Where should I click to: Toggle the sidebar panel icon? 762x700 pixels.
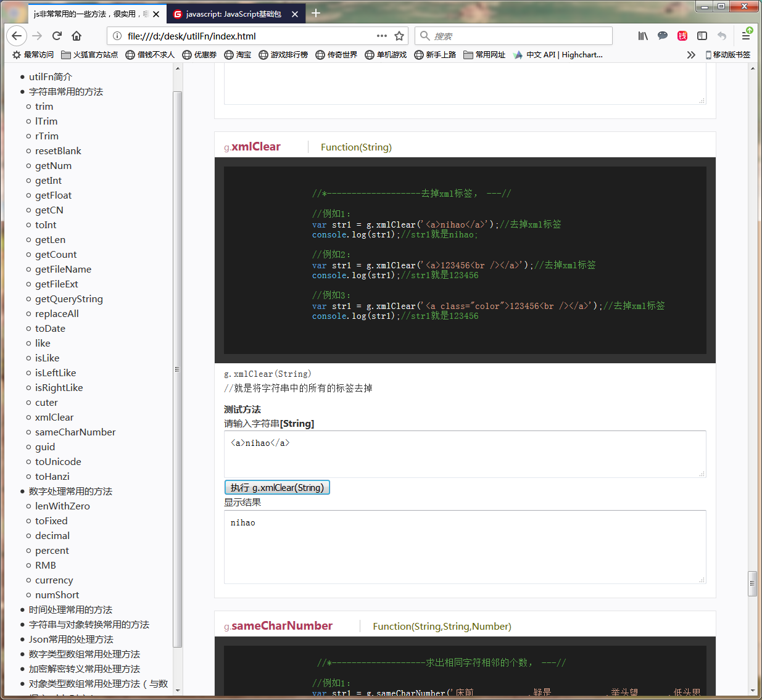pyautogui.click(x=702, y=36)
